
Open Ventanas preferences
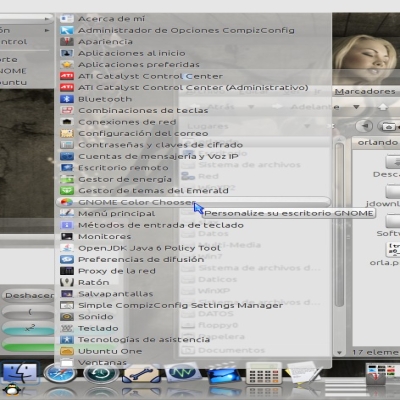coord(193,362)
